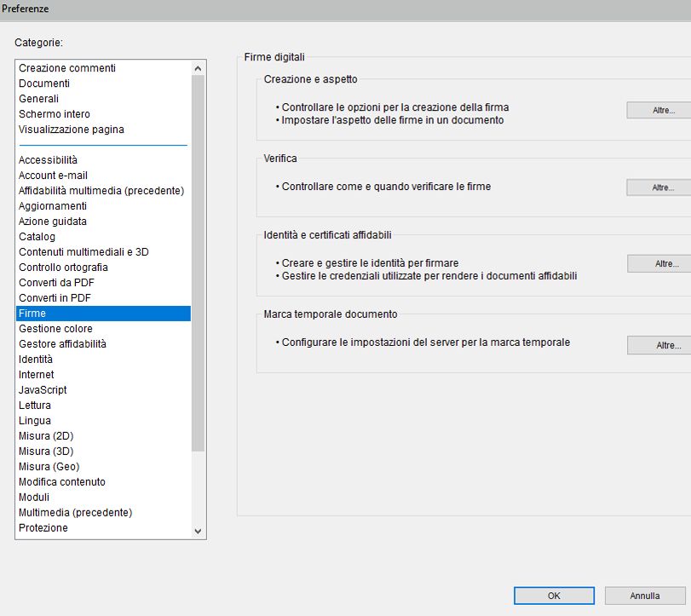Select "Schermo intero" in the category list
Screen dimensions: 691x616
coord(53,113)
